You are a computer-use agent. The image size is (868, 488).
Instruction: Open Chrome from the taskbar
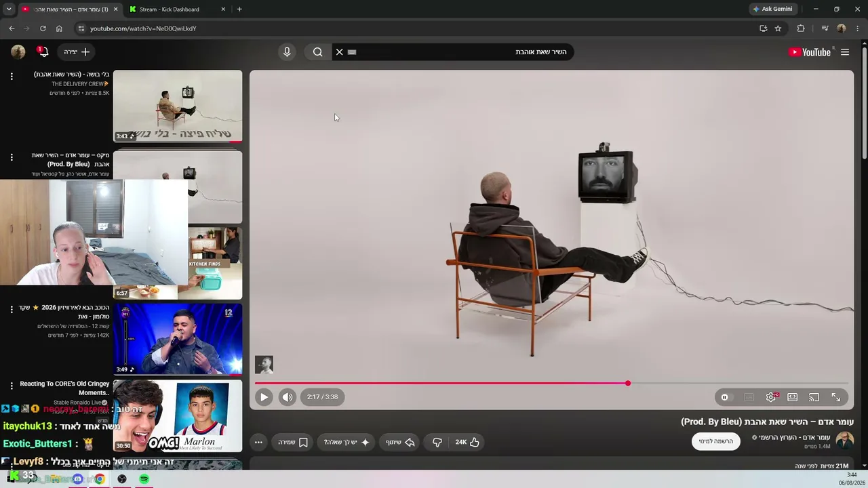pos(100,479)
